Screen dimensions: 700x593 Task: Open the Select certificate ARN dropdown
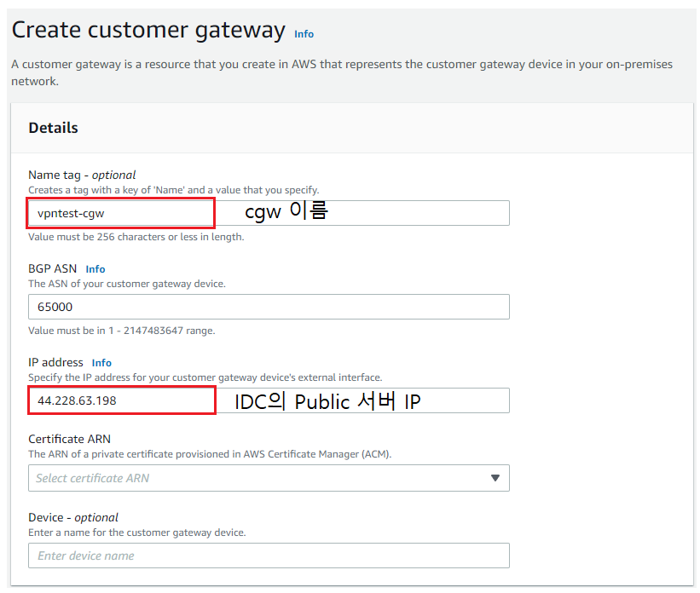269,478
